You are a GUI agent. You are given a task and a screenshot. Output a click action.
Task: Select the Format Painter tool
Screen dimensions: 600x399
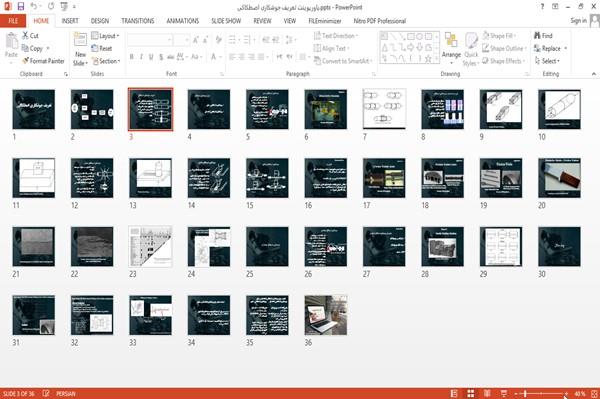point(43,61)
